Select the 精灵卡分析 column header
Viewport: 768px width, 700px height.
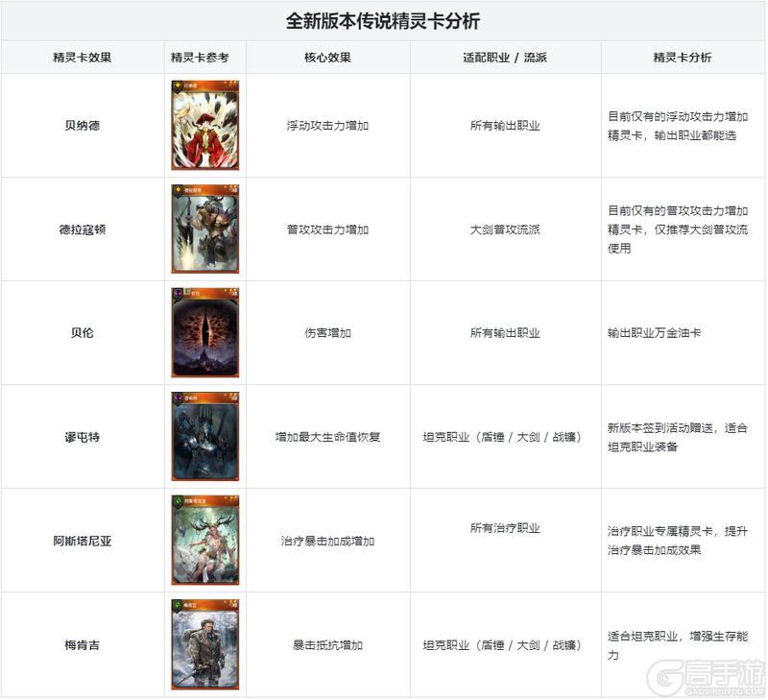point(683,57)
